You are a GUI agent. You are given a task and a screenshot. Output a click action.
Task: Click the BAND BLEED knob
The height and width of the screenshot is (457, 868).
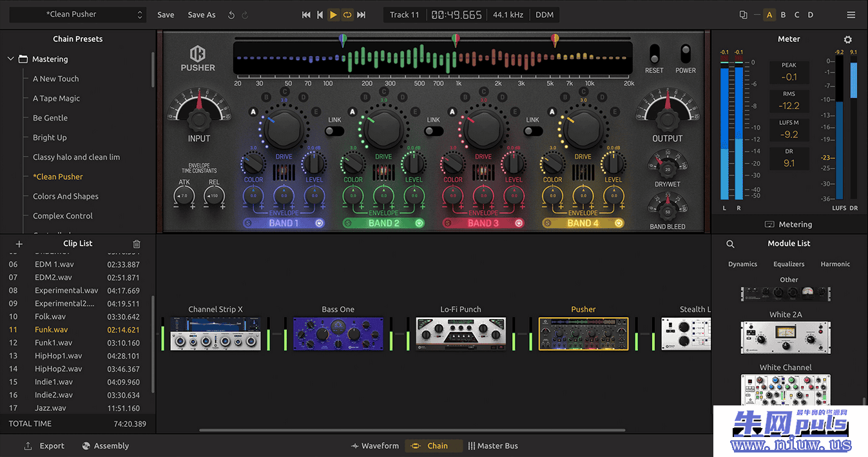(668, 212)
